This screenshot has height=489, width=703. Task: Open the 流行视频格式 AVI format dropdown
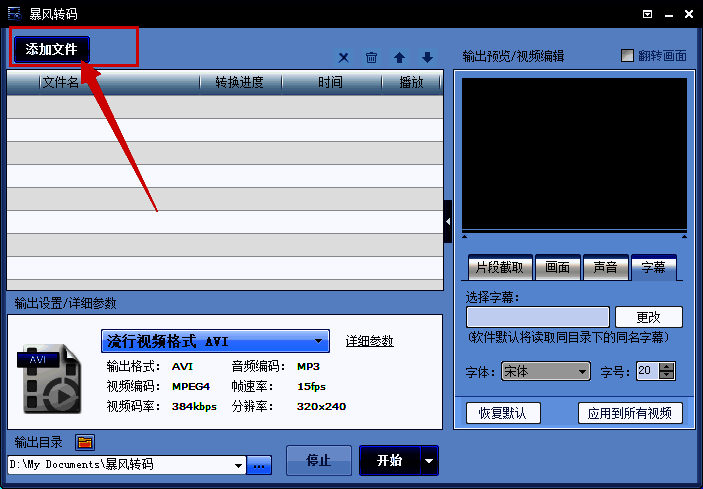(216, 341)
